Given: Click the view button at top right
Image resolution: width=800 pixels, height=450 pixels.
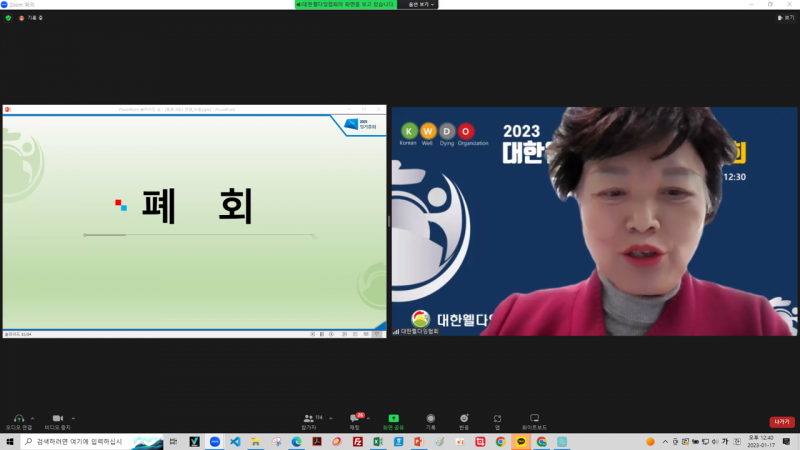Looking at the screenshot, I should pos(787,17).
